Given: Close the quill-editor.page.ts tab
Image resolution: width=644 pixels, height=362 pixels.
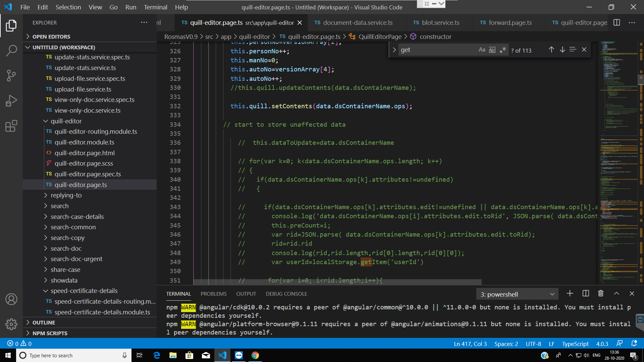Looking at the screenshot, I should (300, 22).
